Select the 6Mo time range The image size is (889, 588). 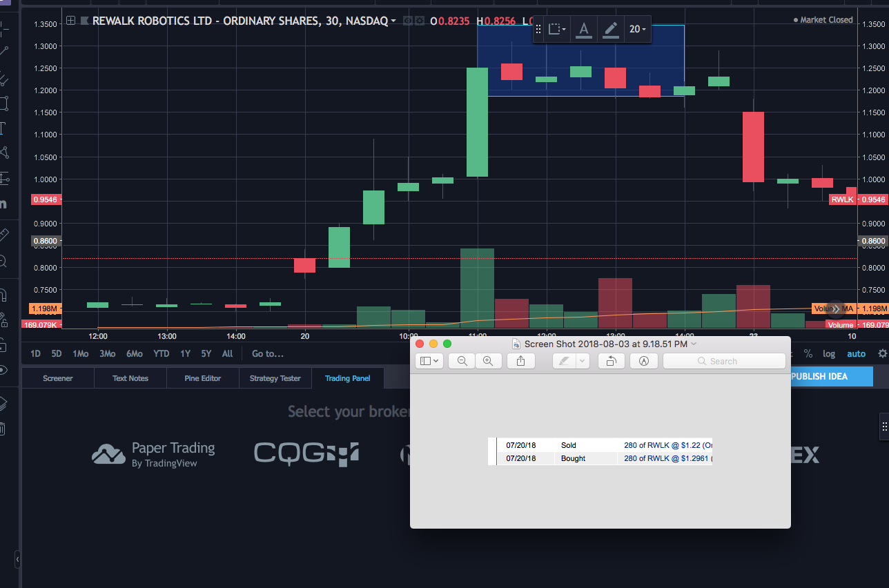point(135,353)
